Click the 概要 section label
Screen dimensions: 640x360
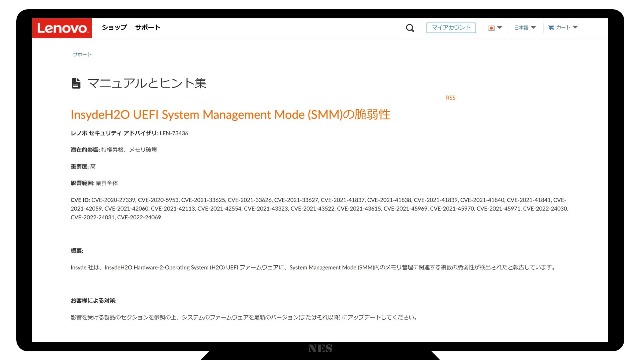coord(77,251)
